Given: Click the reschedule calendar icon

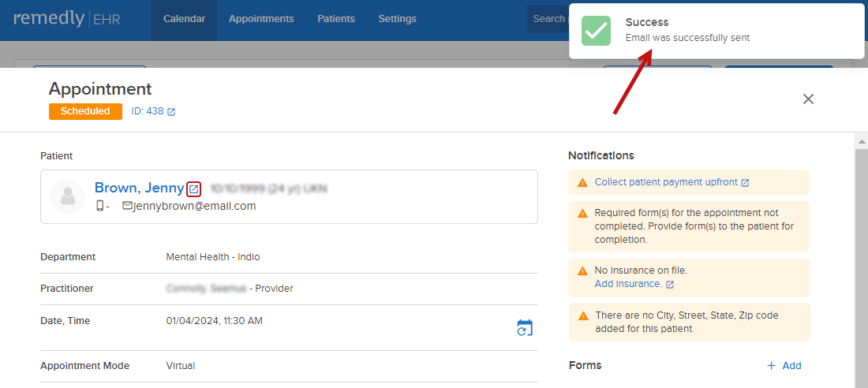Looking at the screenshot, I should [524, 327].
